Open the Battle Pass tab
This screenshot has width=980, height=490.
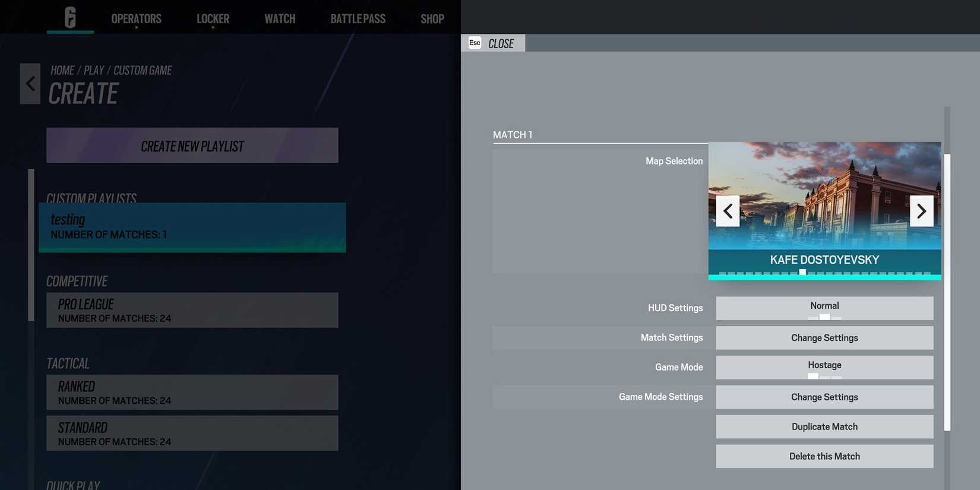358,18
